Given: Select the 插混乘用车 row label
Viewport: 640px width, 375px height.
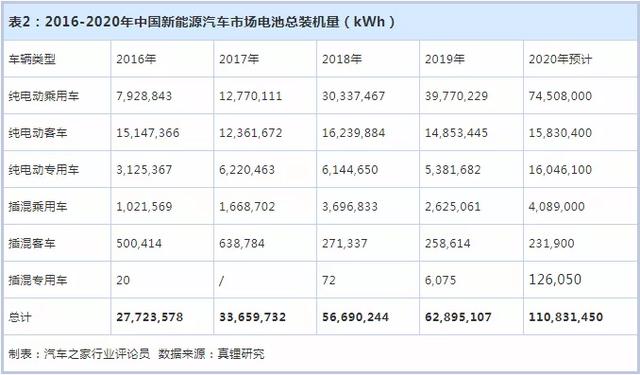Looking at the screenshot, I should [x=38, y=206].
